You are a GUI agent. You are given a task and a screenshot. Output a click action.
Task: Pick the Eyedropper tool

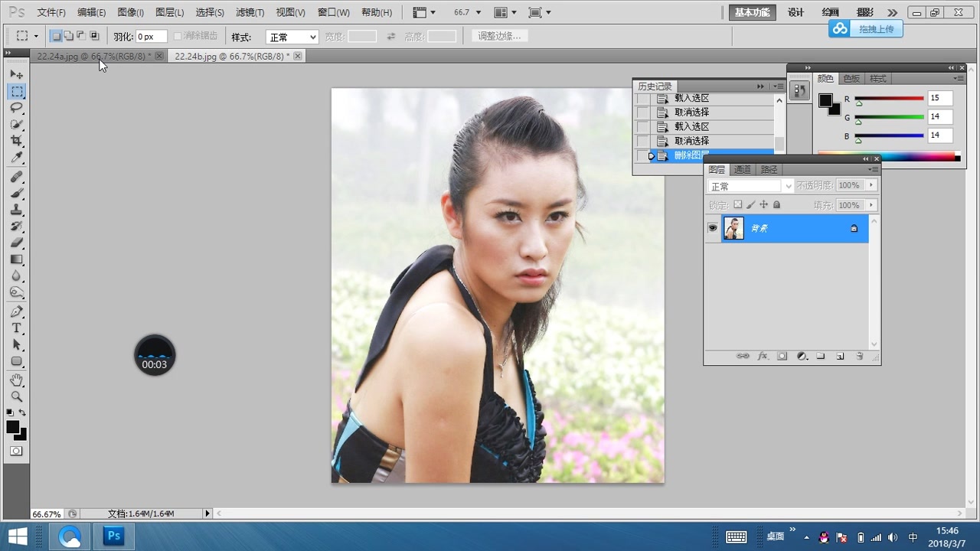click(x=16, y=158)
